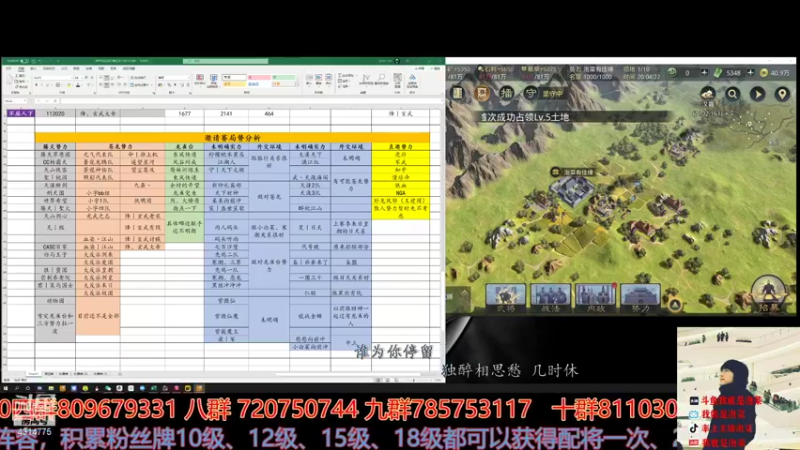This screenshot has height=450, width=800.
Task: Click the book scroll icon at game top-left
Action: tap(458, 93)
